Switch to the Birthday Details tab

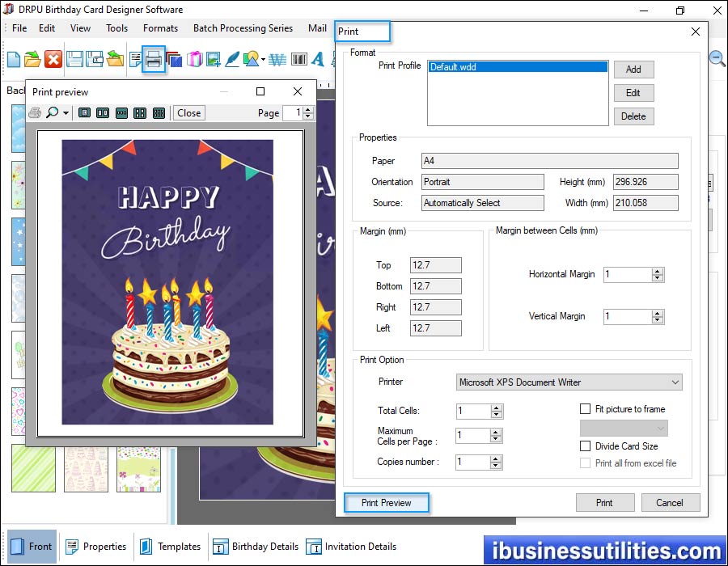click(x=256, y=547)
